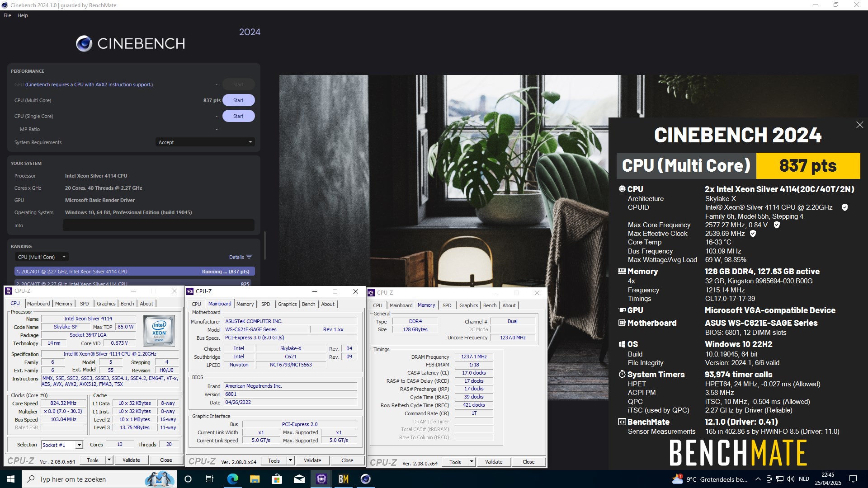
Task: Click the 837 pts score in the BenchMate overlay
Action: pyautogui.click(x=808, y=166)
